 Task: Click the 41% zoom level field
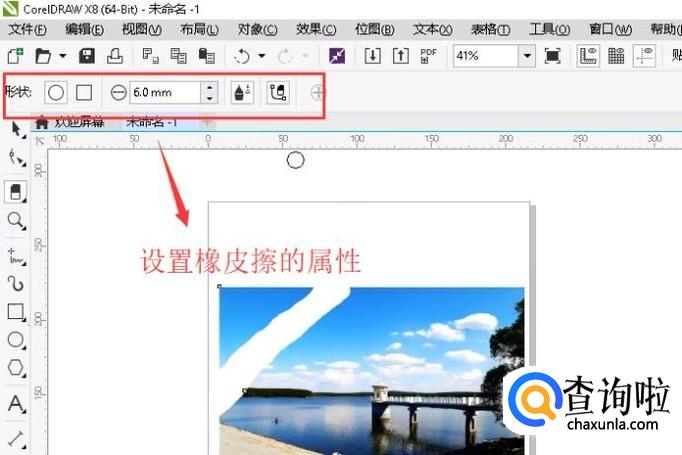tap(485, 56)
